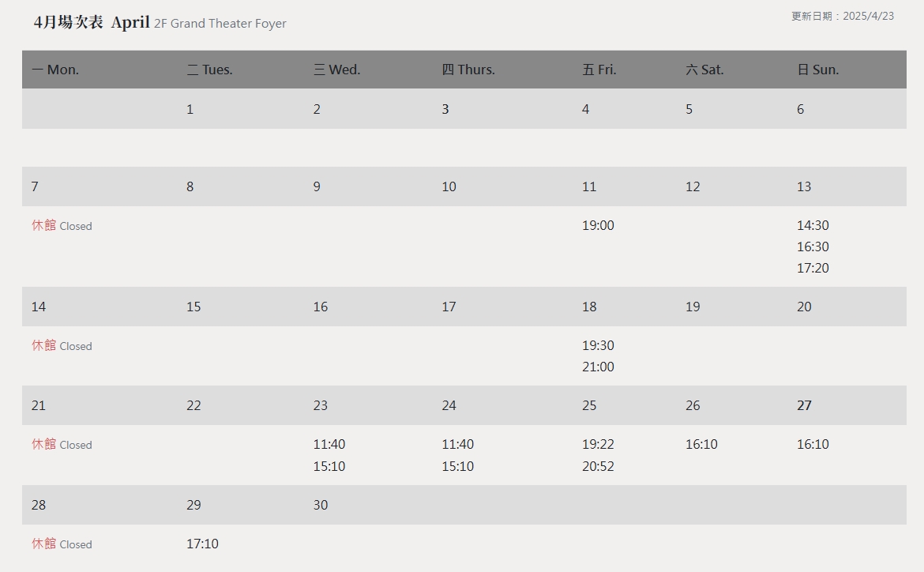Click the 20:52 showtime on April 25
Image resolution: width=924 pixels, height=572 pixels.
pyautogui.click(x=598, y=467)
